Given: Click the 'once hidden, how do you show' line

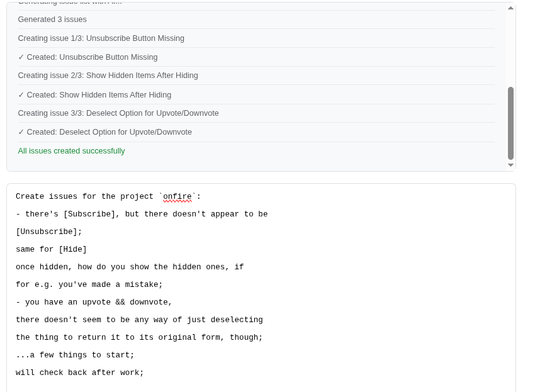Looking at the screenshot, I should click(x=129, y=267).
